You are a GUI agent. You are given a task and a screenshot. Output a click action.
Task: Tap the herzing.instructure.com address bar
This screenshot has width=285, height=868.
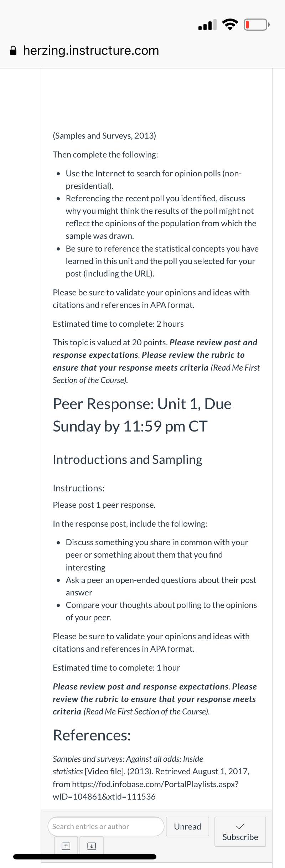pyautogui.click(x=91, y=51)
